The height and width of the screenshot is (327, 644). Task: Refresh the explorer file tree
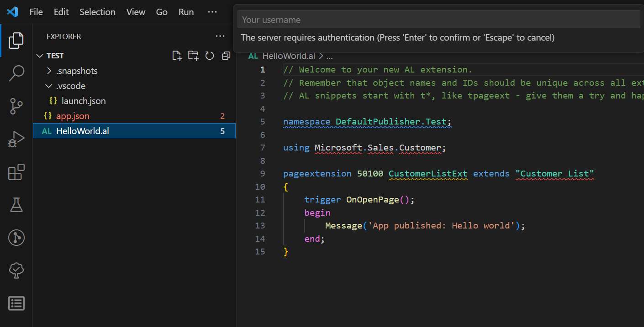click(x=210, y=56)
